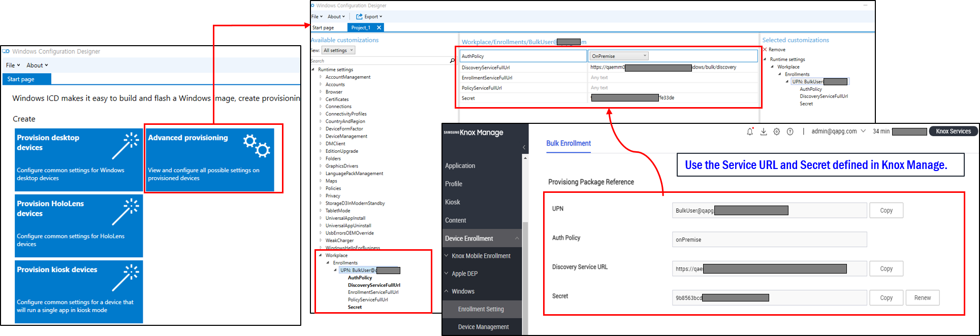Collapse the Device Enrollment section
Screen dimensions: 980x336
(517, 239)
